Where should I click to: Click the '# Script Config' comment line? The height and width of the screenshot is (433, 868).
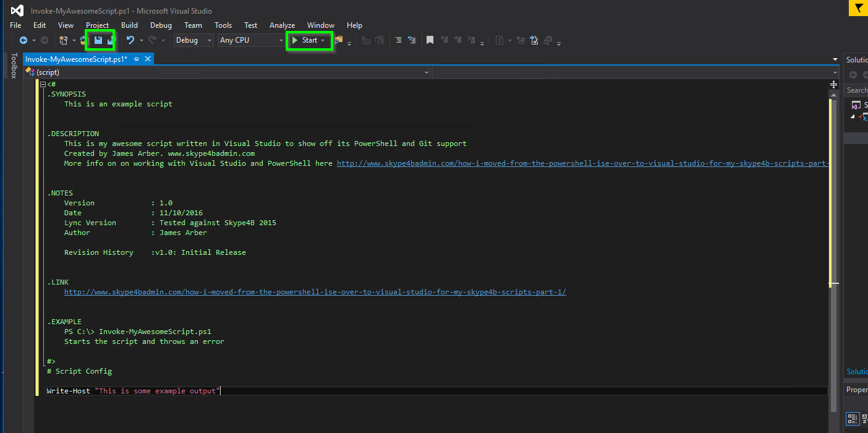click(x=79, y=371)
